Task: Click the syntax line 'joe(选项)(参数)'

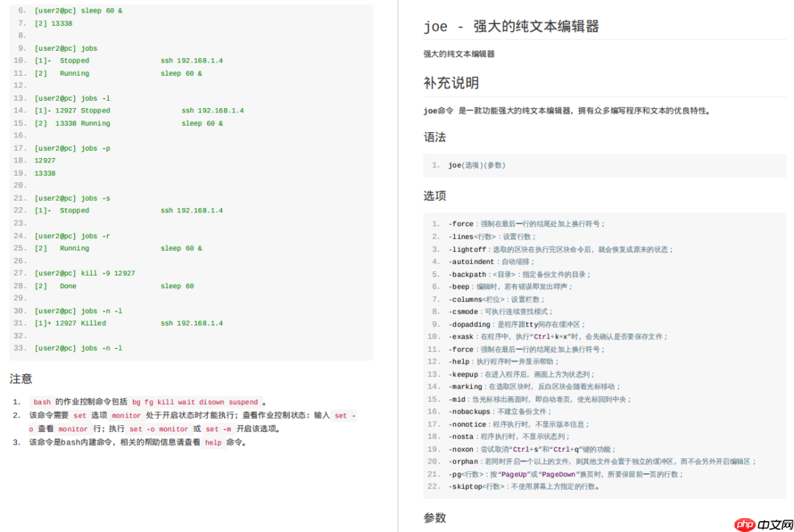Action: (476, 165)
